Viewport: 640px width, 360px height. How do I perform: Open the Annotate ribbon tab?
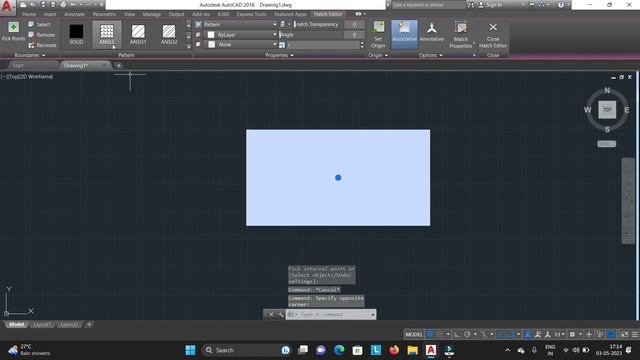click(74, 14)
